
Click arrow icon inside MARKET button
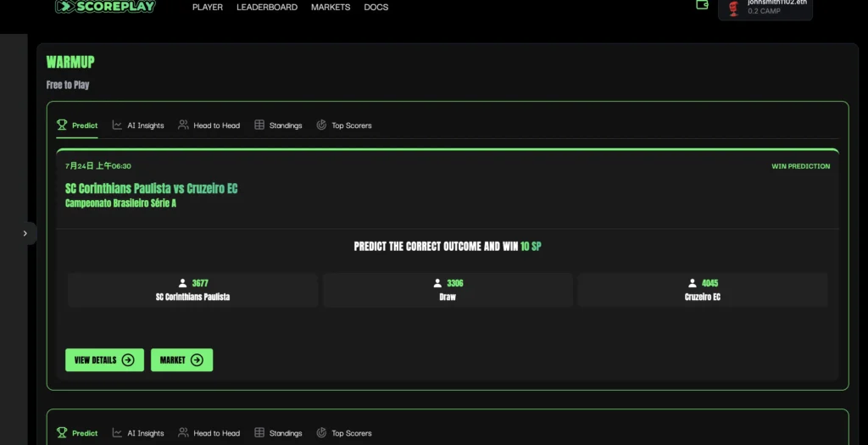pos(197,359)
